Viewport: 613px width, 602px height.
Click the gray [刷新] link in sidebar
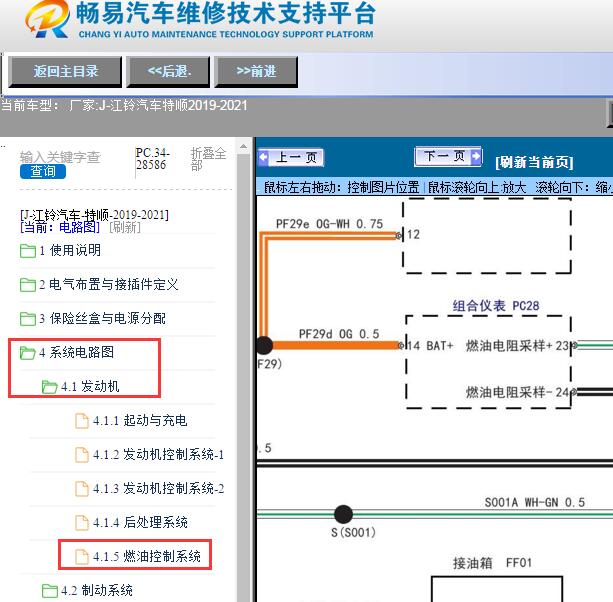click(x=125, y=227)
